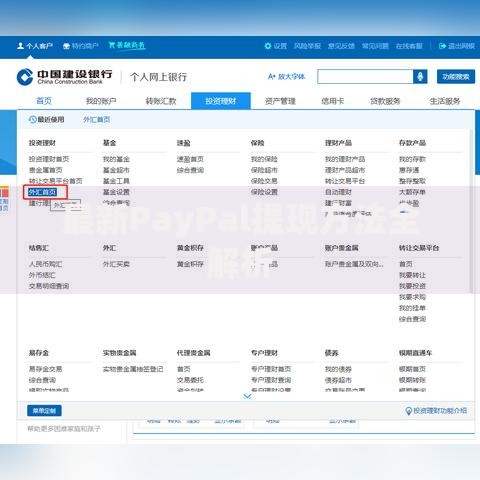Screen dimensions: 480x480
Task: Click the 菜单定制 button
Action: 44,411
